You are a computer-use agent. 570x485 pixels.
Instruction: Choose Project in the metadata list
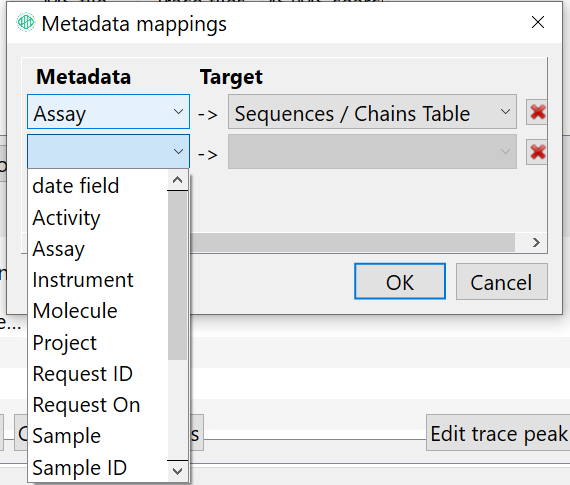[x=65, y=343]
